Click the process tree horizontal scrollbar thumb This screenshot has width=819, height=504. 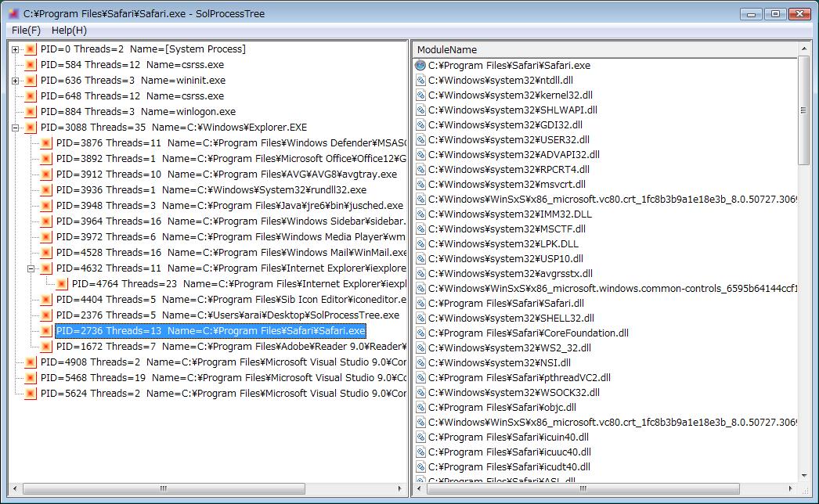[164, 489]
